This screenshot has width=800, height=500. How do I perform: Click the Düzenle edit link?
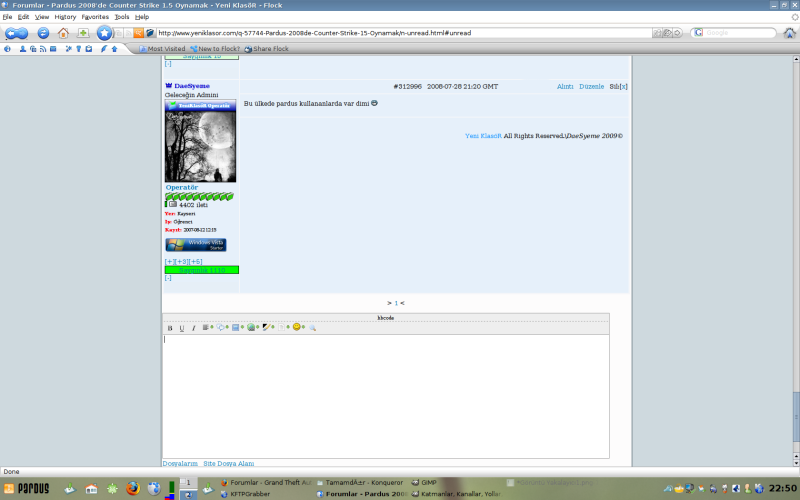coord(592,87)
